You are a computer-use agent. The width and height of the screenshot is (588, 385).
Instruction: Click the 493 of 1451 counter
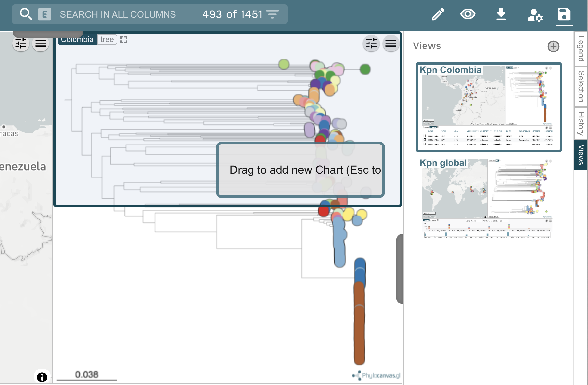tap(232, 14)
